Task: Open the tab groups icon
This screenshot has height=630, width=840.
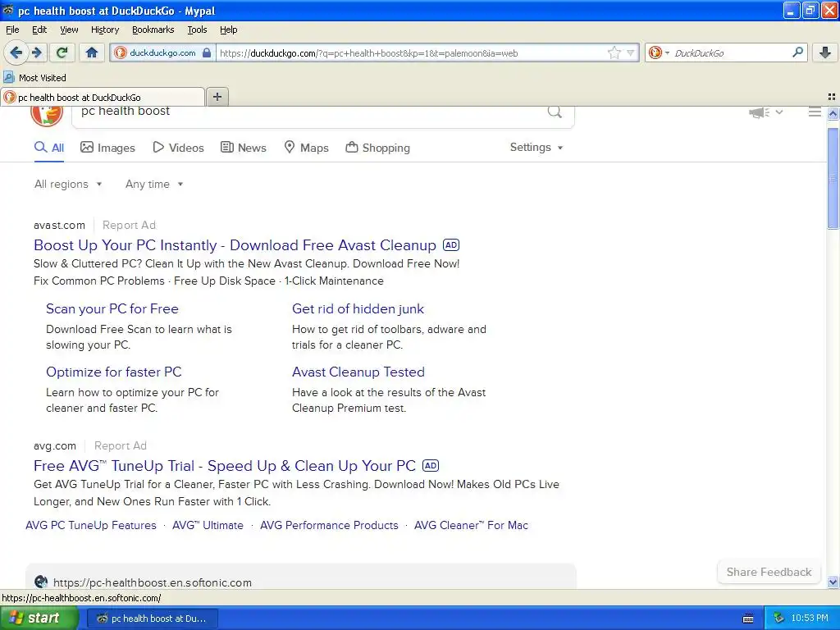Action: click(x=832, y=97)
